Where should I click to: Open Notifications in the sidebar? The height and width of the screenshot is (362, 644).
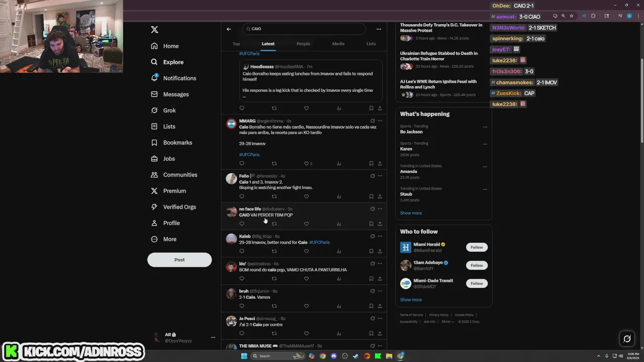[174, 78]
